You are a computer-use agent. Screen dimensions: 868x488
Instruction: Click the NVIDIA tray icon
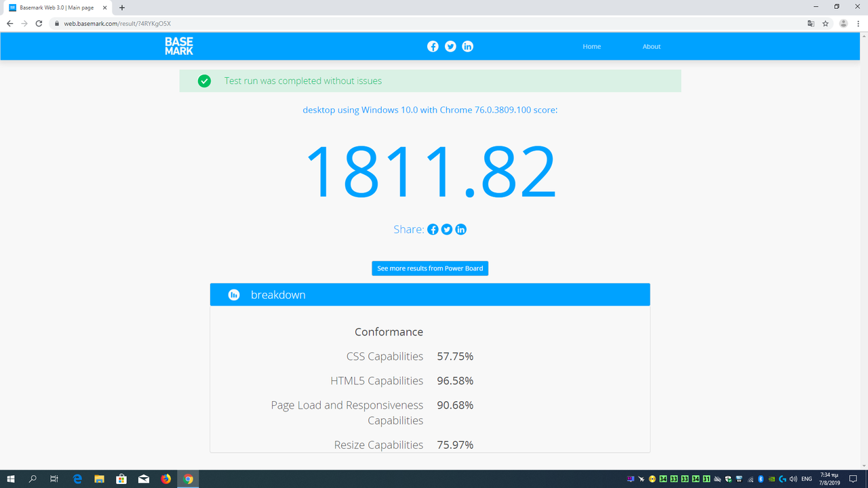coord(772,479)
